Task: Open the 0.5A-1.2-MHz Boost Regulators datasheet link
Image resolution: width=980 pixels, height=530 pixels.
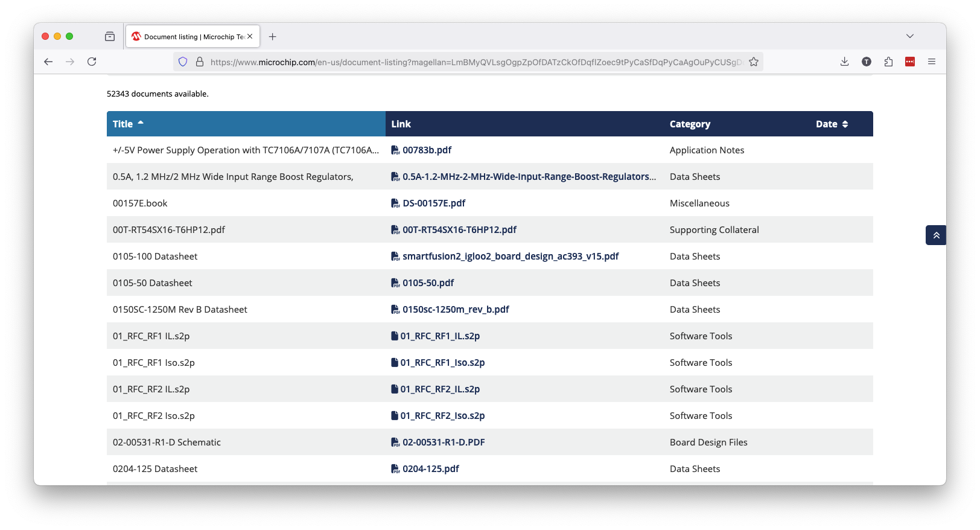Action: point(529,176)
